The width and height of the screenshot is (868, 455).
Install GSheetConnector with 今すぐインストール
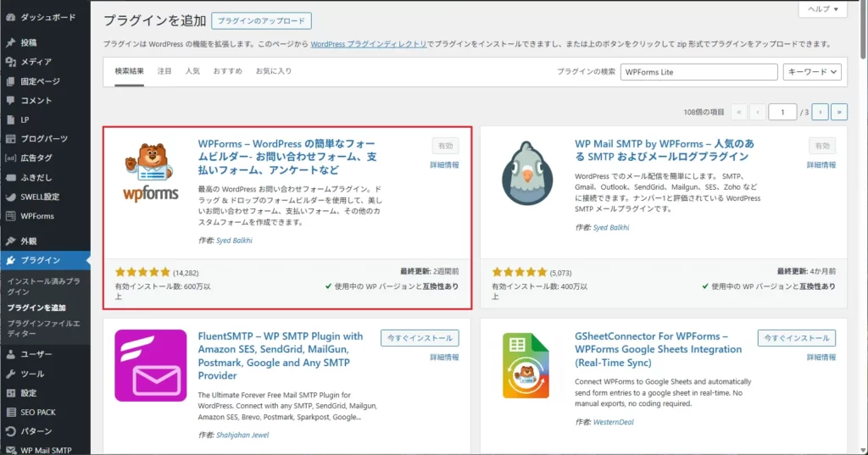[x=797, y=338]
